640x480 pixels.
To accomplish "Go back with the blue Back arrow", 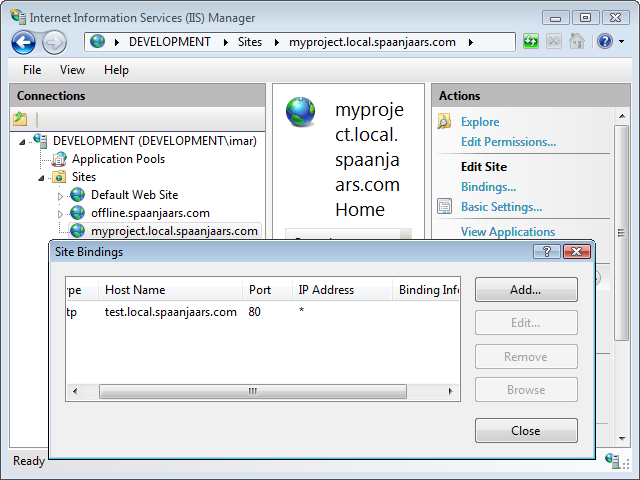I will click(x=23, y=42).
